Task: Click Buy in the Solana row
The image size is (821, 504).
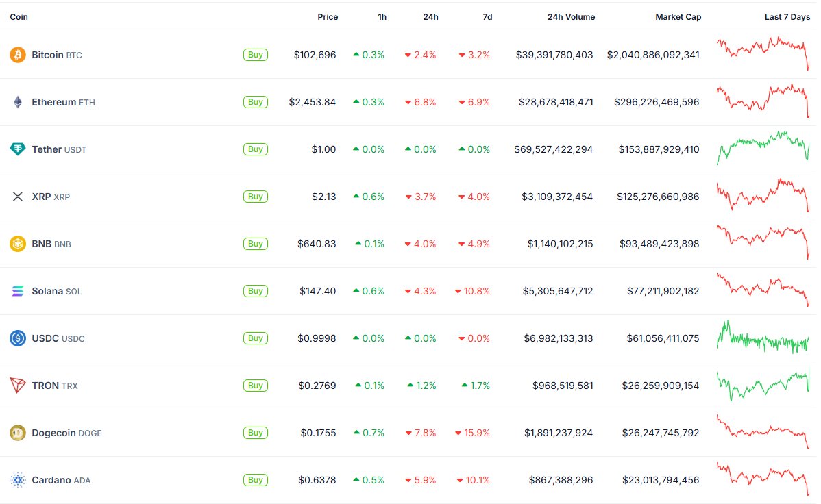Action: click(x=256, y=291)
